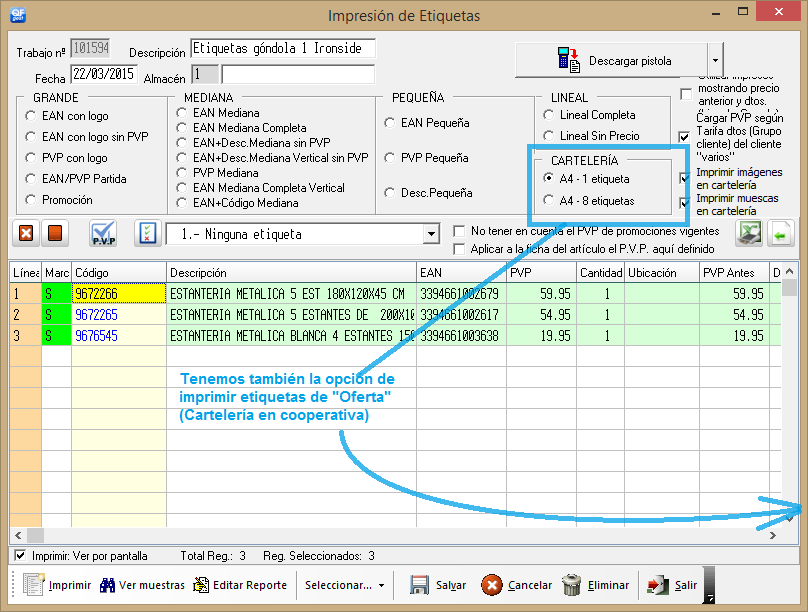The image size is (808, 612).
Task: Click the orange square toolbar icon
Action: [x=55, y=234]
